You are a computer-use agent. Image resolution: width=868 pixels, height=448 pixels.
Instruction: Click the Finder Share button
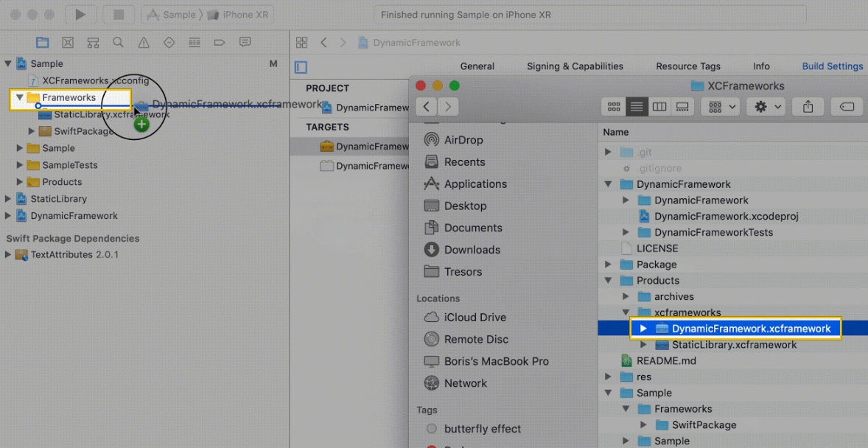coord(808,107)
